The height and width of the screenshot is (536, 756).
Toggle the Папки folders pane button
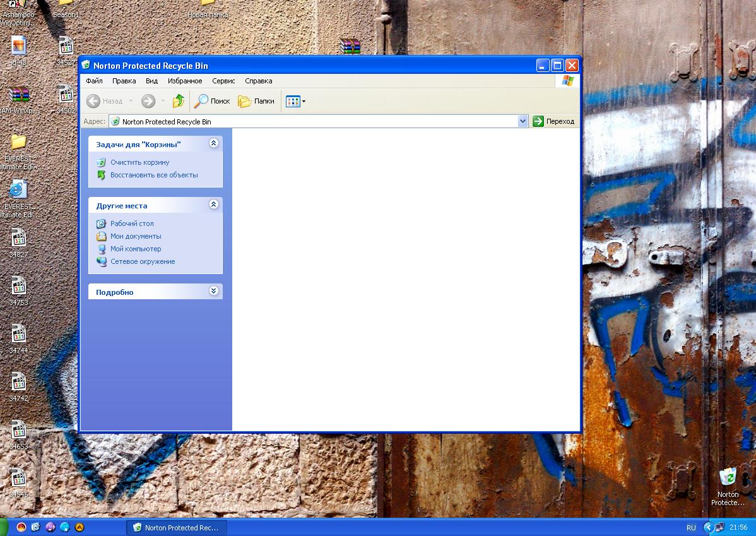[x=256, y=101]
